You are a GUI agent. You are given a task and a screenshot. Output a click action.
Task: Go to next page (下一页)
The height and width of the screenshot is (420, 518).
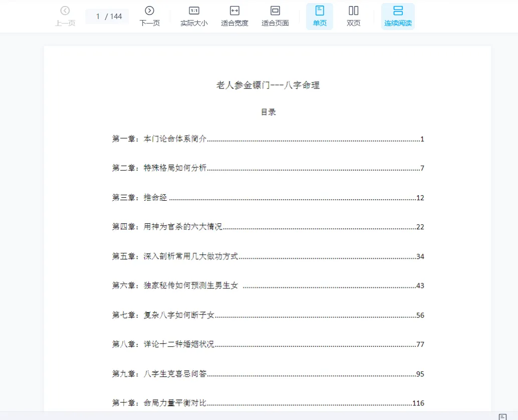150,16
